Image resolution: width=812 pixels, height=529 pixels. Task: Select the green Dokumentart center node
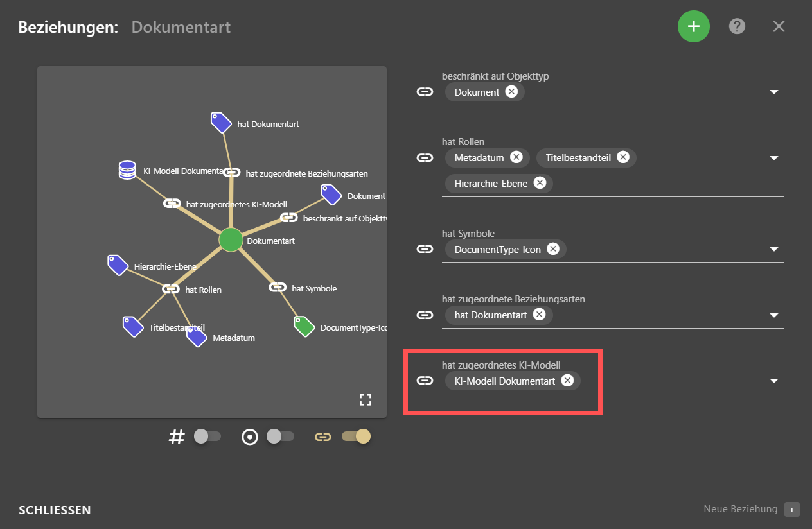coord(231,240)
